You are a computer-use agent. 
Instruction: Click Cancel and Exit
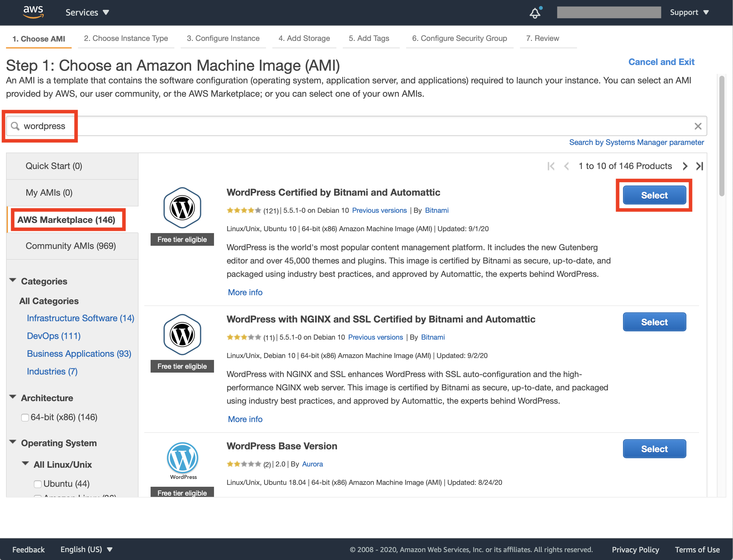(x=661, y=62)
